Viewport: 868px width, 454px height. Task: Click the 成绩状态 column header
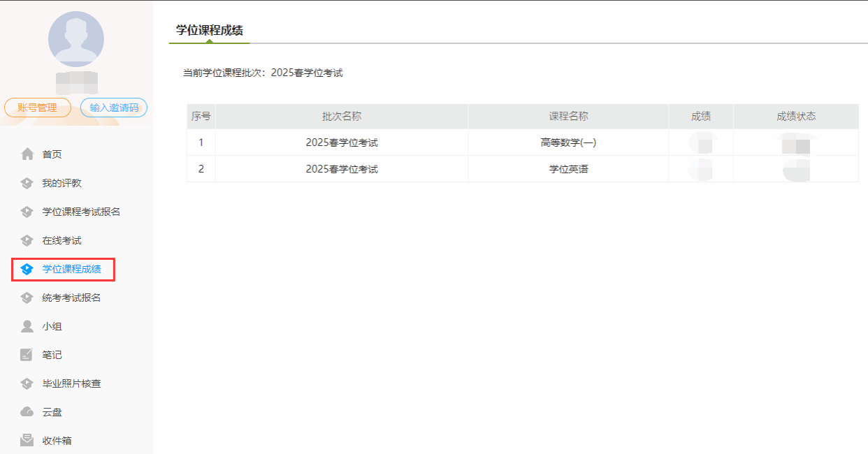click(x=795, y=117)
